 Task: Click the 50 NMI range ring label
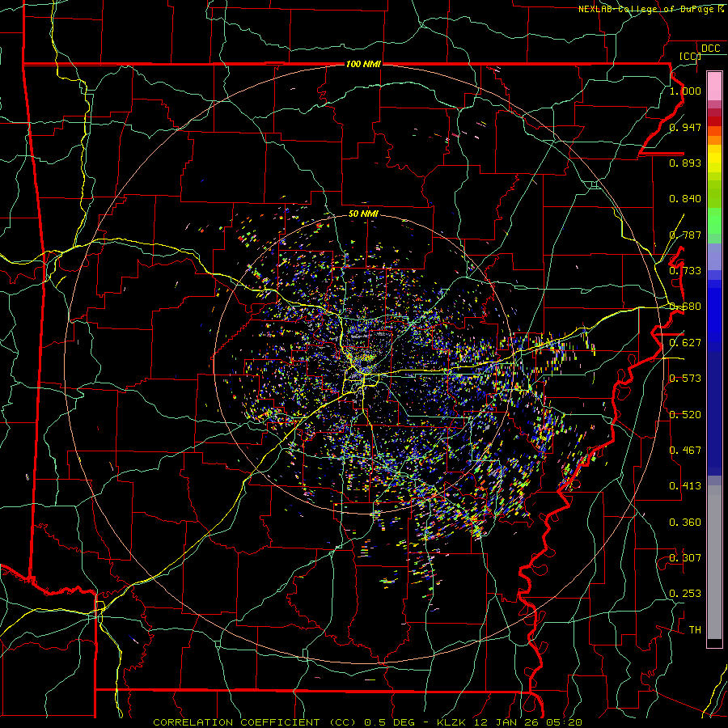click(363, 214)
